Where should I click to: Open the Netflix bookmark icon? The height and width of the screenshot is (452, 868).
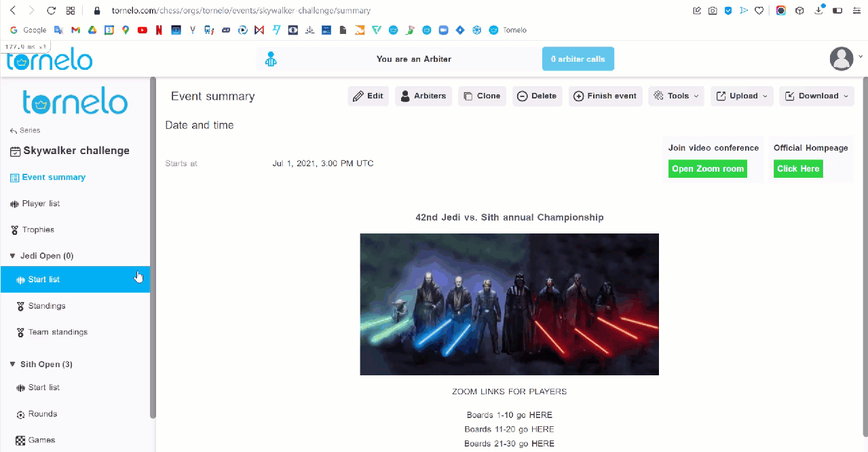coord(159,30)
